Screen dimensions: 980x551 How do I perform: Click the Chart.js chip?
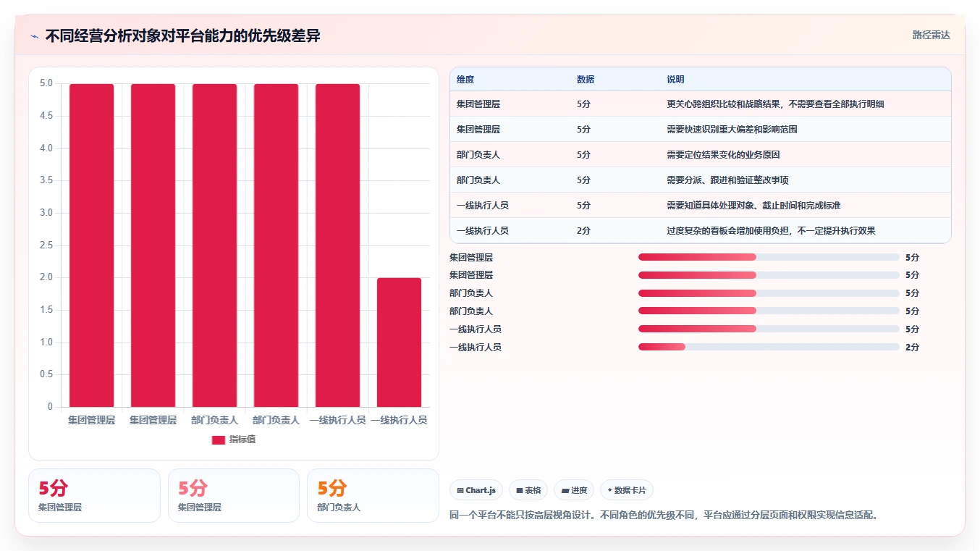tap(476, 490)
